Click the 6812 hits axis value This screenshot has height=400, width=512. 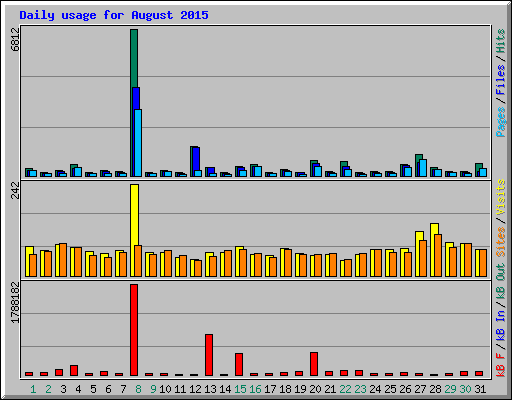(x=15, y=39)
